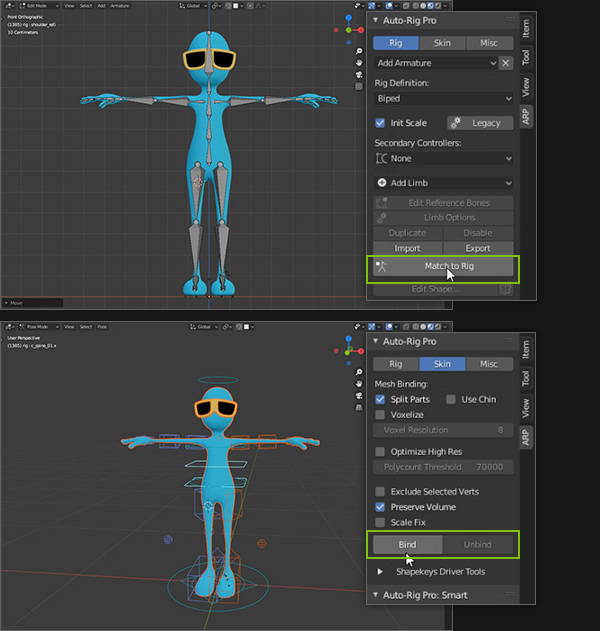Click the X button beside Add Armature
The width and height of the screenshot is (600, 631).
(x=506, y=63)
